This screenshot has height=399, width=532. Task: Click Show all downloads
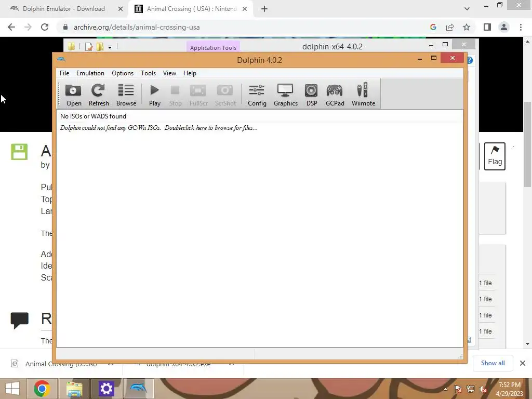[x=493, y=363]
